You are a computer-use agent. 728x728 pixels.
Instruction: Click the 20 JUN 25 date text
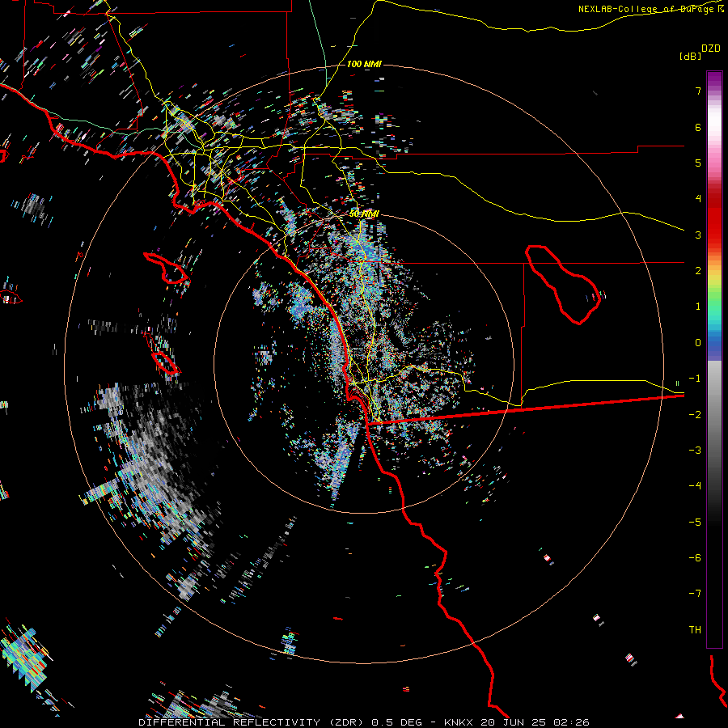(514, 722)
